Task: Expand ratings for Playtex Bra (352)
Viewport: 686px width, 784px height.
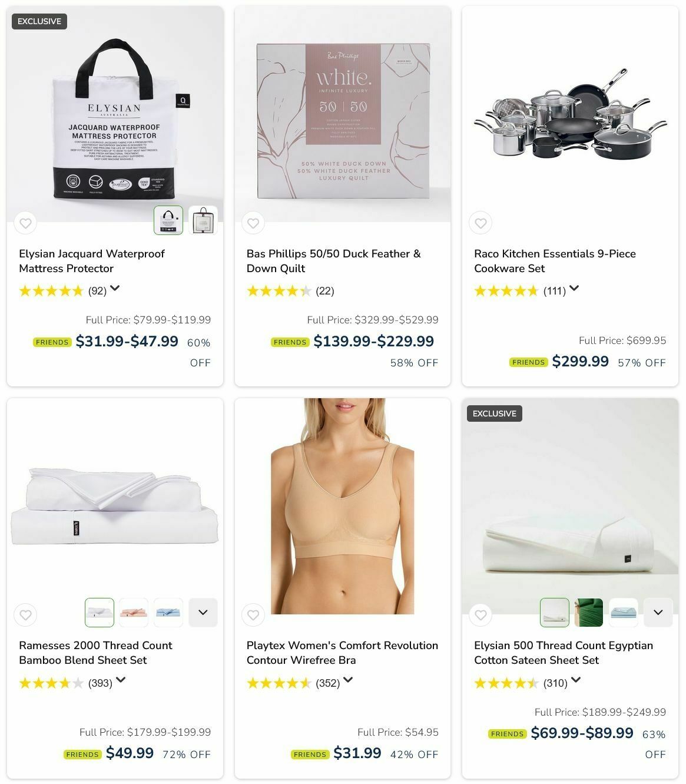Action: [348, 680]
